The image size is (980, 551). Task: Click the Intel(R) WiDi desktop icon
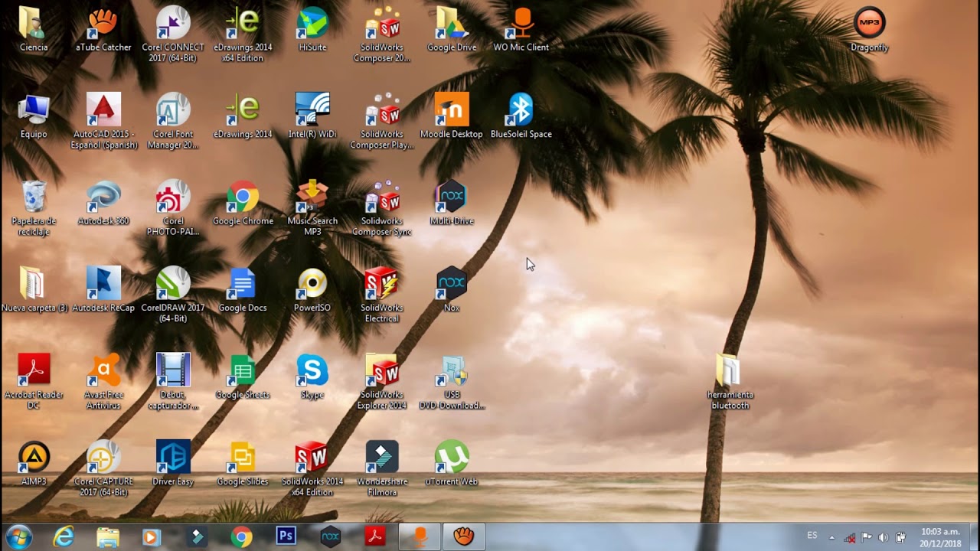(312, 116)
